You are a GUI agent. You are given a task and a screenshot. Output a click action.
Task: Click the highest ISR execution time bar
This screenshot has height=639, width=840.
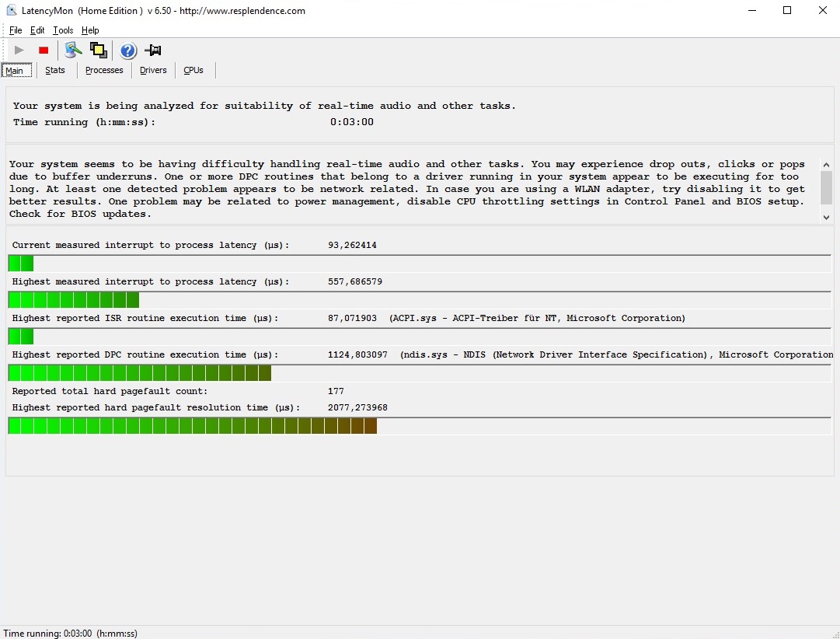(420, 336)
